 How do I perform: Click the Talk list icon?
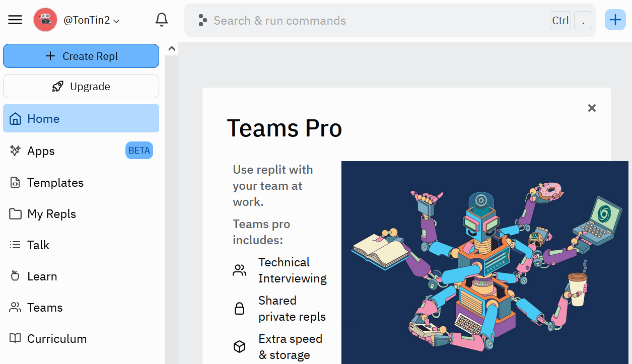pos(16,245)
